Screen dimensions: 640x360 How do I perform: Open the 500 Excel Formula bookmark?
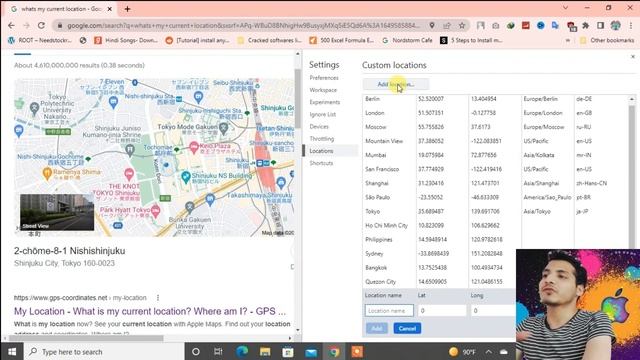(x=342, y=40)
